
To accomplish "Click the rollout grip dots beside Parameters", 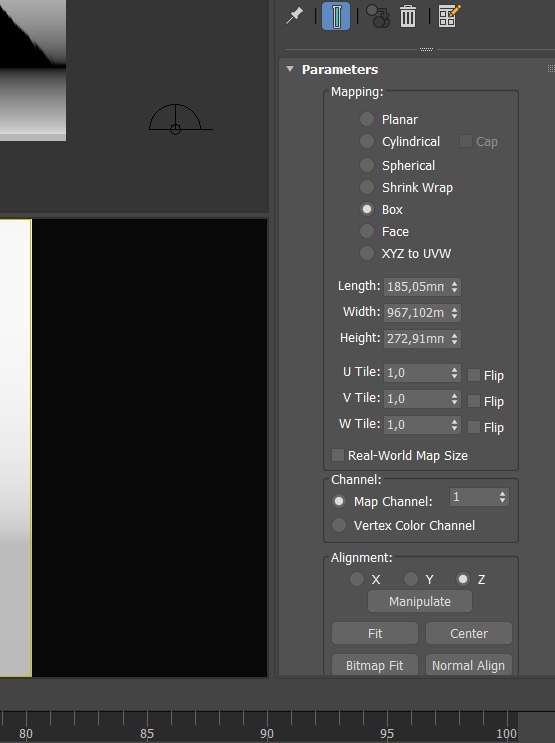I will click(x=551, y=69).
